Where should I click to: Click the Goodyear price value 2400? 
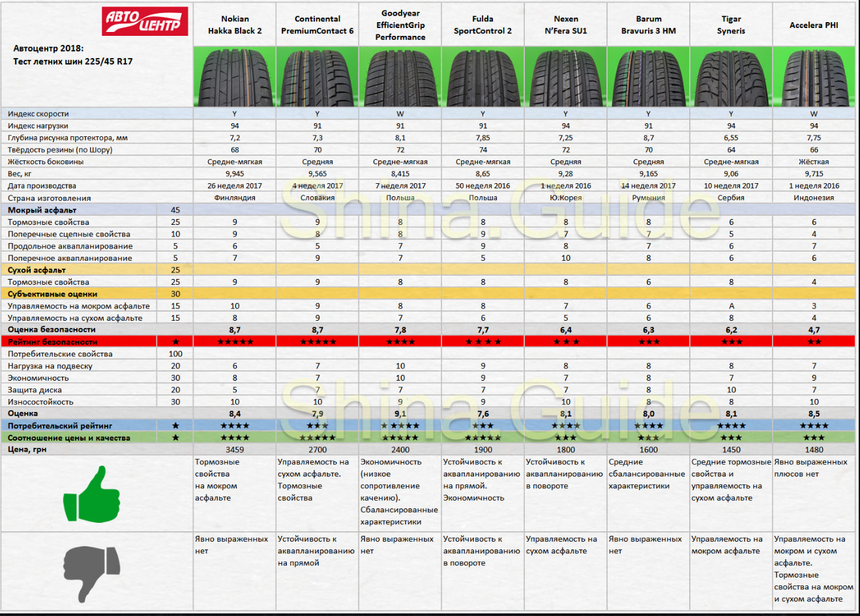click(x=400, y=450)
